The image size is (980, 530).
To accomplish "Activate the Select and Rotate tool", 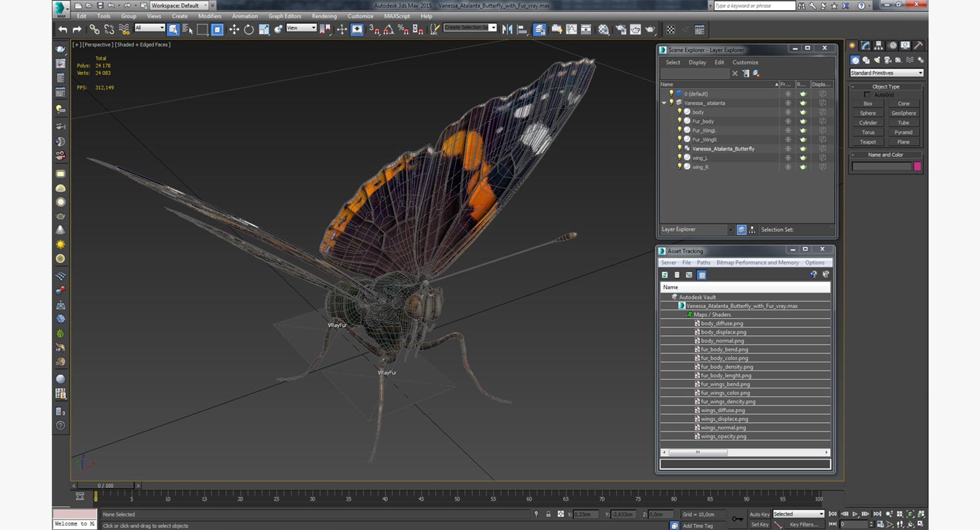I will point(249,30).
